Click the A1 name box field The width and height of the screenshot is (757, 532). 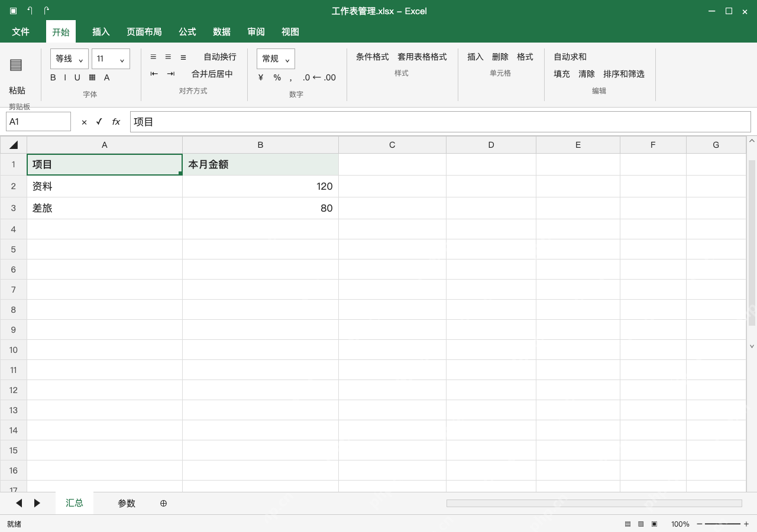[x=38, y=122]
